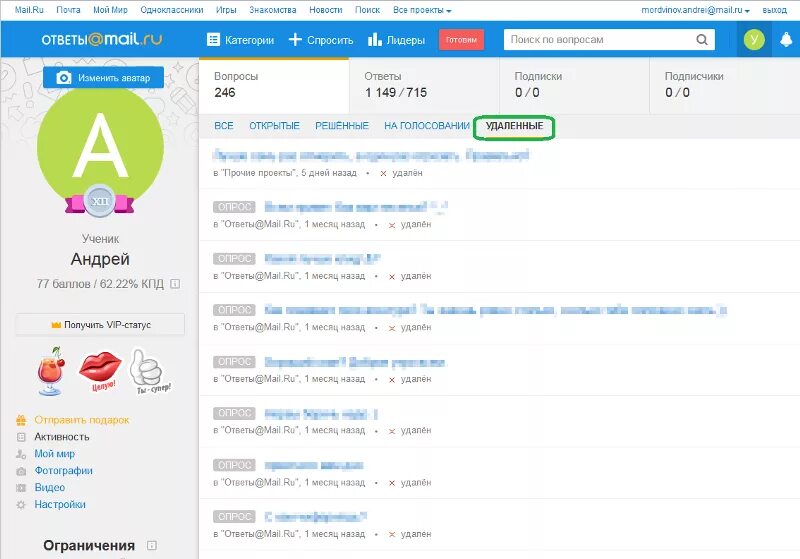
Task: Click Лидеры menu item
Action: point(406,40)
